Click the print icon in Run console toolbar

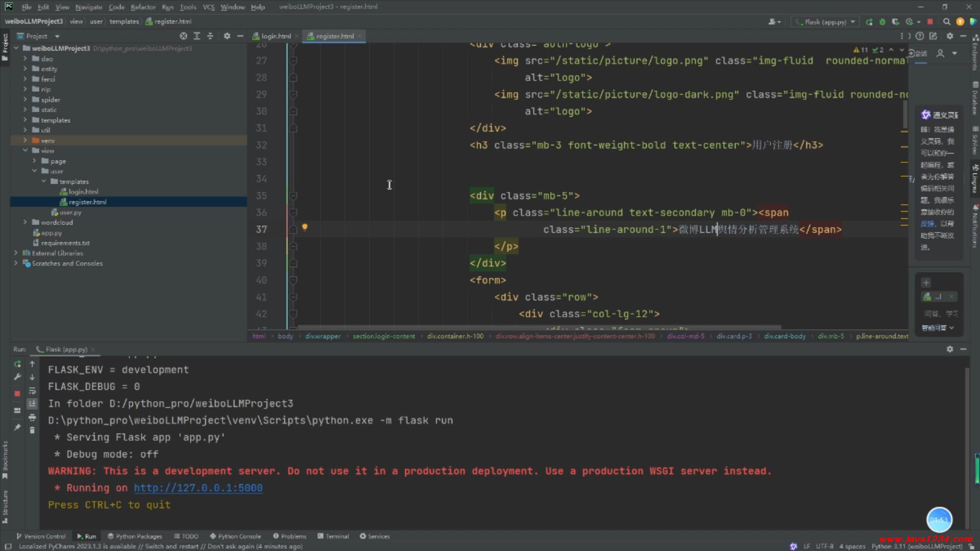pos(32,417)
